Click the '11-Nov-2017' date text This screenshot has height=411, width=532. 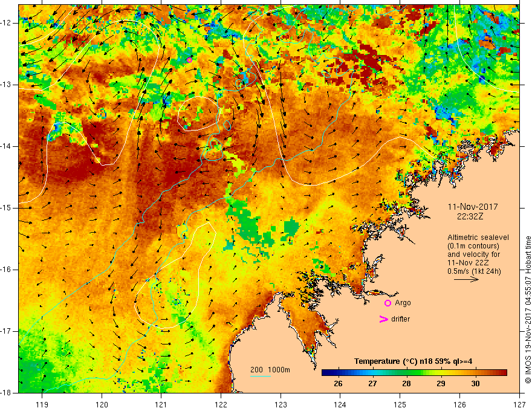point(473,207)
